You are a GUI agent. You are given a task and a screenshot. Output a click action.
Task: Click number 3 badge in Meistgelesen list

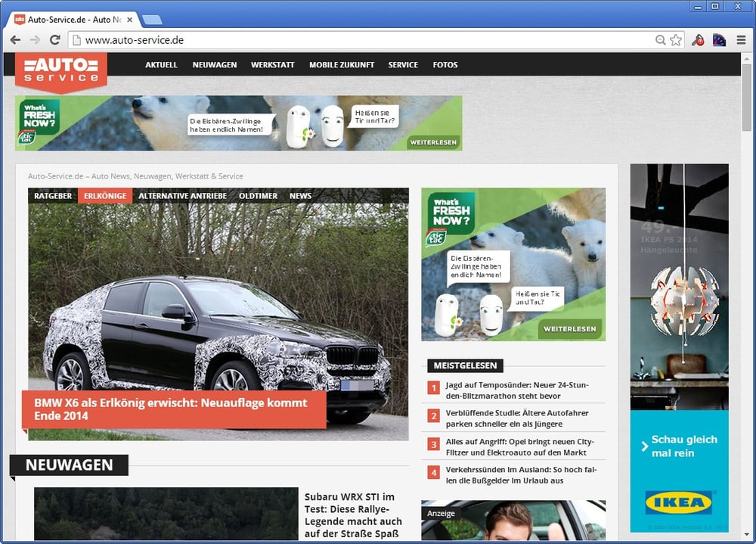[433, 444]
